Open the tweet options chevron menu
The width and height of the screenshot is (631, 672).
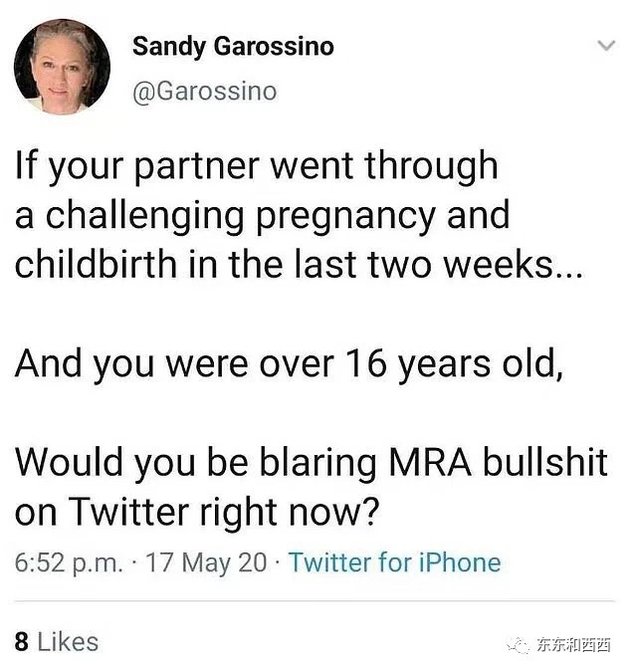[606, 45]
